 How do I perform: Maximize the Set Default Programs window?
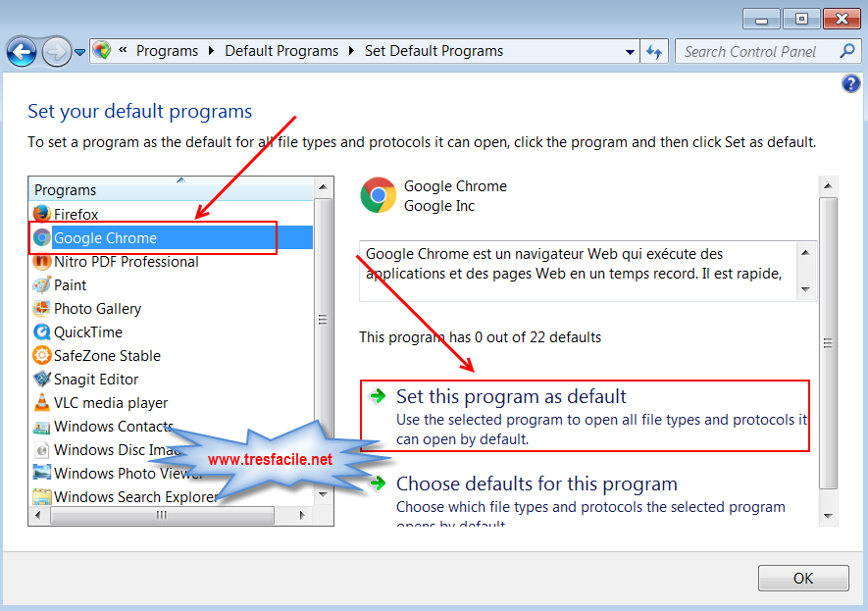pyautogui.click(x=801, y=20)
